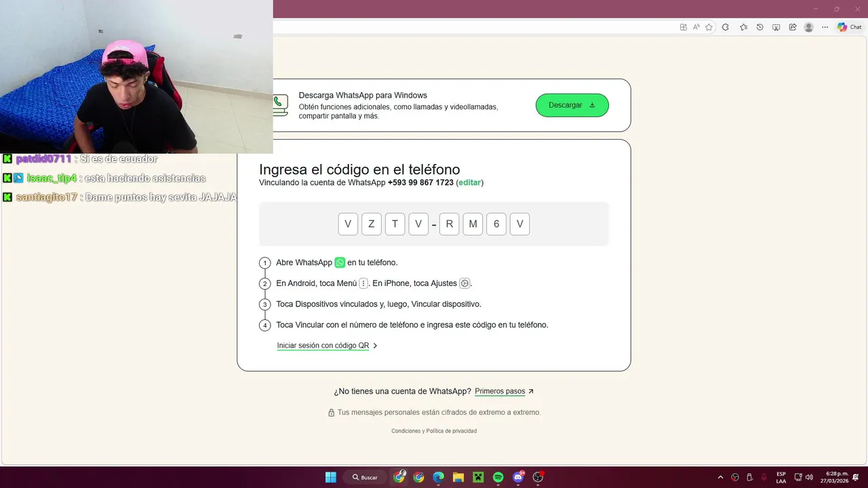868x488 pixels.
Task: Open the network status tray icon
Action: tap(798, 477)
